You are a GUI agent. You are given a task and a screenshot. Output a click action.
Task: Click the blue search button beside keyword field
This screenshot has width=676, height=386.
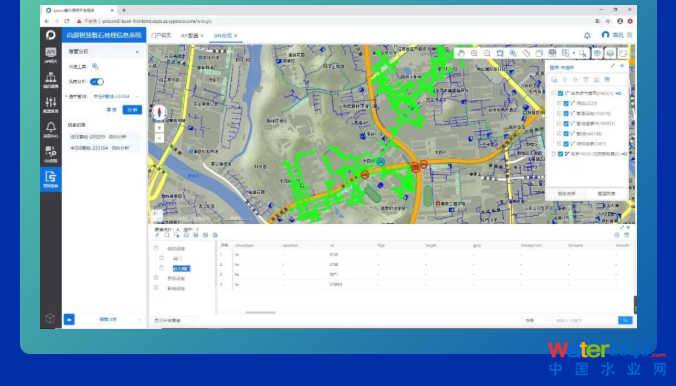pyautogui.click(x=625, y=320)
